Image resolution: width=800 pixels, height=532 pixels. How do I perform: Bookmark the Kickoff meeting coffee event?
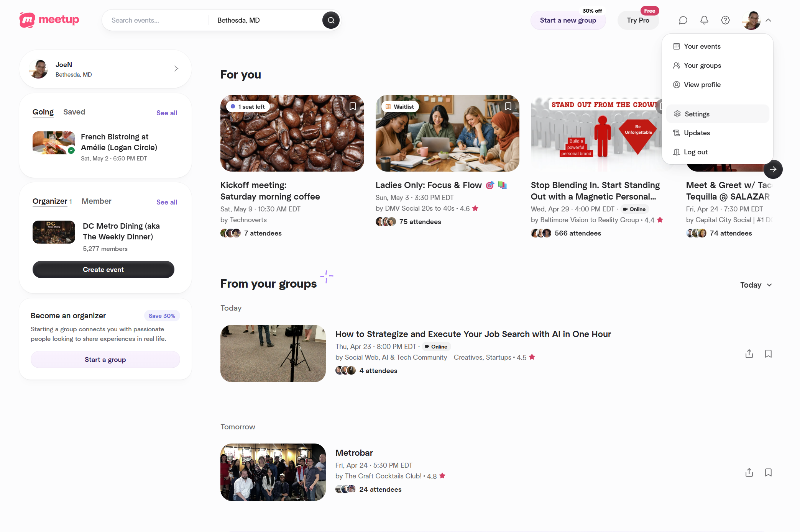click(353, 106)
